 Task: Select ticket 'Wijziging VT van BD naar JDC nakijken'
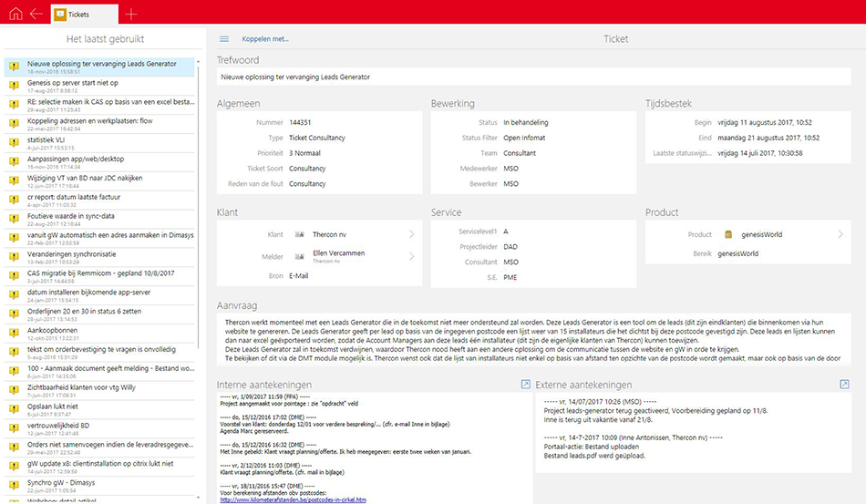click(x=99, y=181)
